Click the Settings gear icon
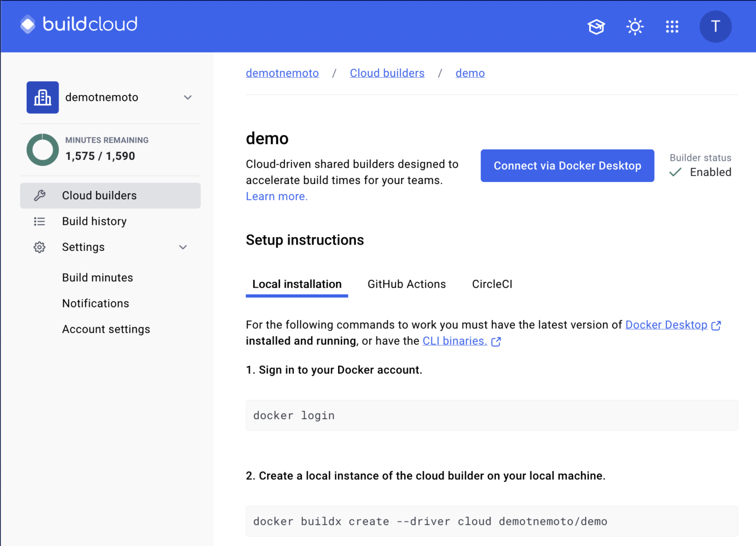Image resolution: width=756 pixels, height=546 pixels. tap(39, 247)
